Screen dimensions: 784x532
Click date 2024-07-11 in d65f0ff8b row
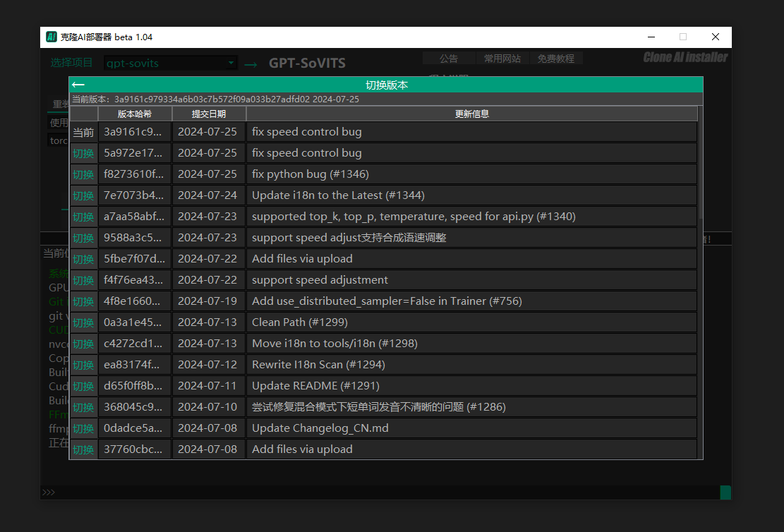pyautogui.click(x=207, y=386)
